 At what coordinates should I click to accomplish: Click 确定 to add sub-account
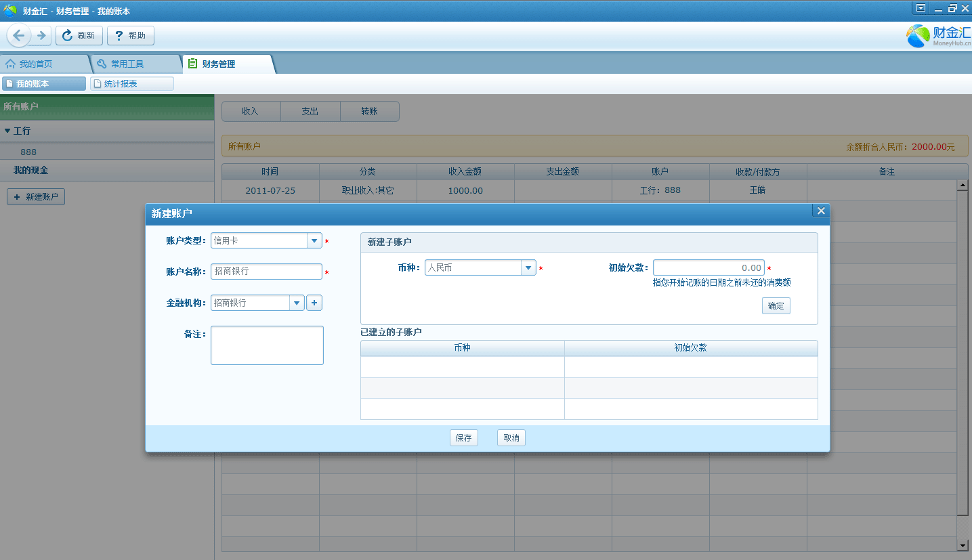tap(776, 306)
